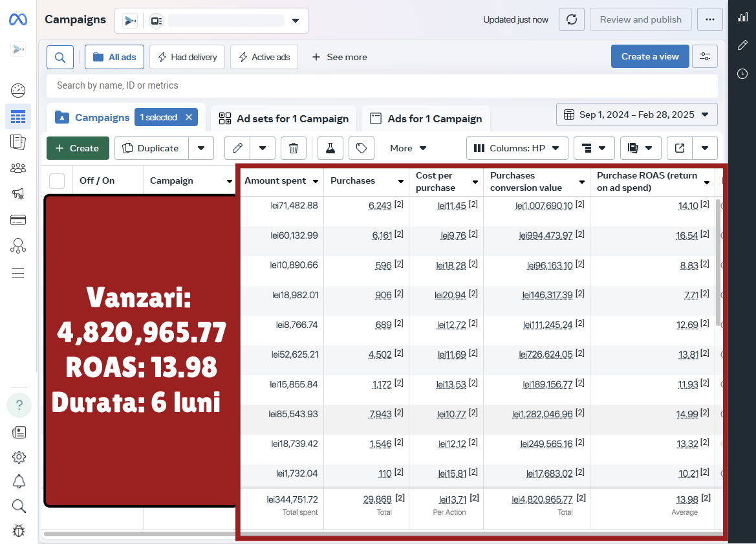Click the Duplicate button
Viewport: 756px width, 544px height.
point(151,148)
